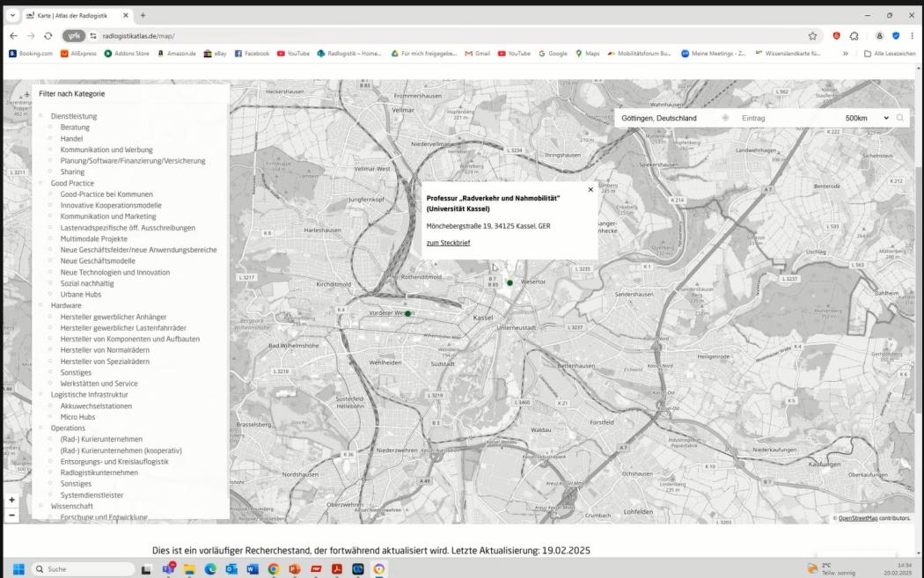Select the Sozial nachhaltig filter
The height and width of the screenshot is (578, 924).
tap(87, 283)
